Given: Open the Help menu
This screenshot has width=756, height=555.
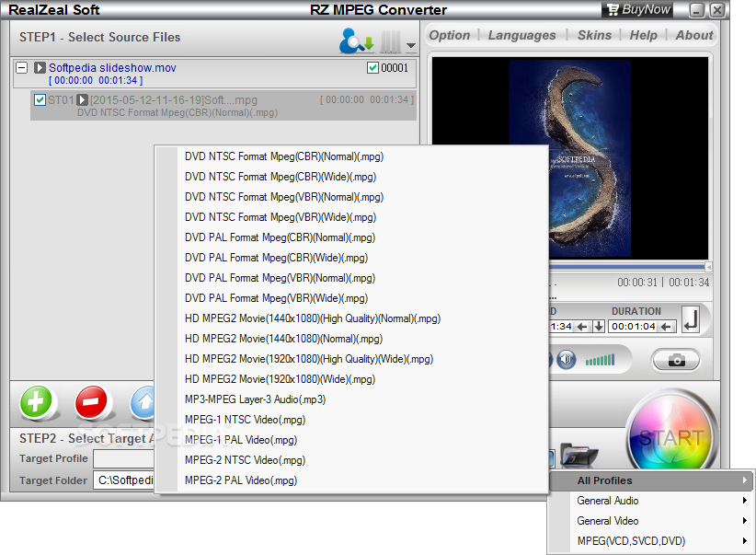Looking at the screenshot, I should click(x=643, y=35).
